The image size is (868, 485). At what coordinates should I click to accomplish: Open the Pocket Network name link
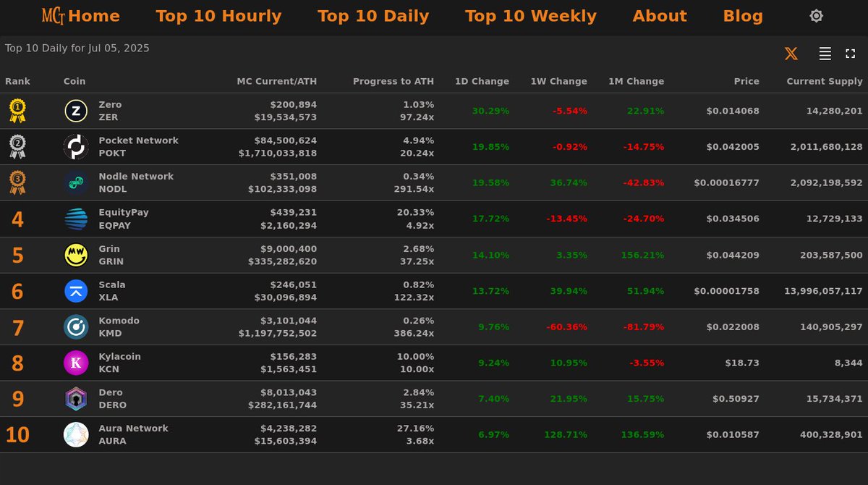pos(138,140)
